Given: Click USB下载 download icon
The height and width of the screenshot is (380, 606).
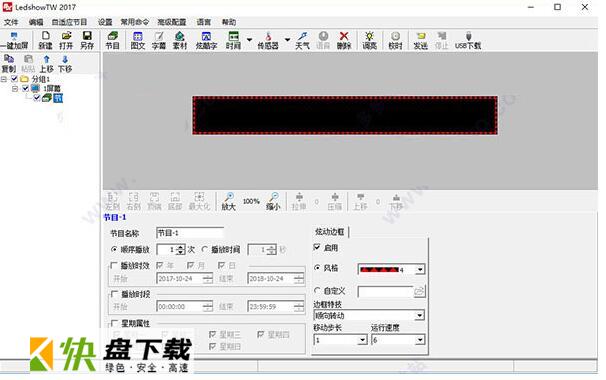Looking at the screenshot, I should [468, 41].
